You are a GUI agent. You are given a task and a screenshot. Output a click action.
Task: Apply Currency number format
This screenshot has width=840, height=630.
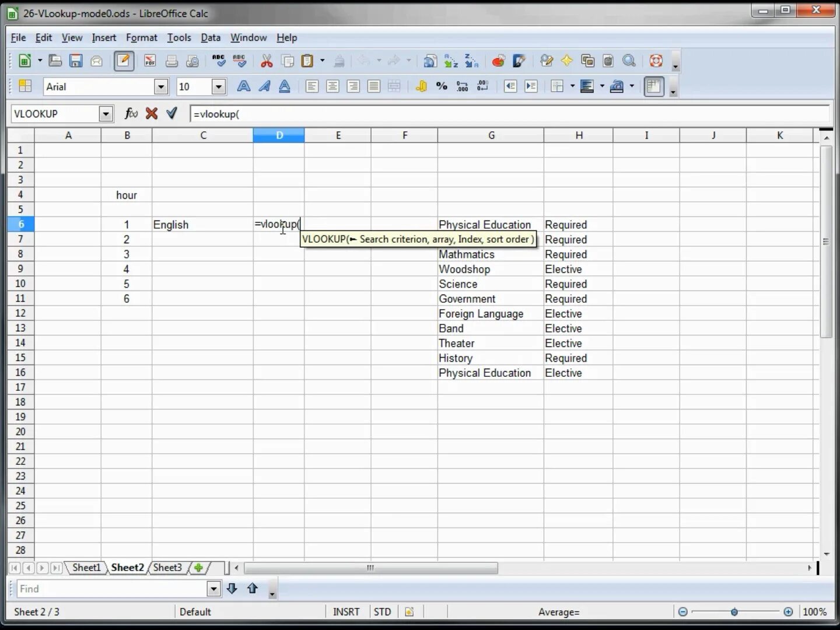[x=421, y=86]
